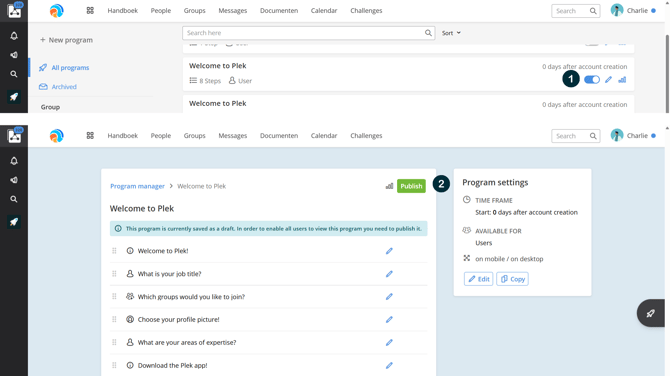Open Challenges on the program list page
This screenshot has width=670, height=376.
tap(366, 11)
